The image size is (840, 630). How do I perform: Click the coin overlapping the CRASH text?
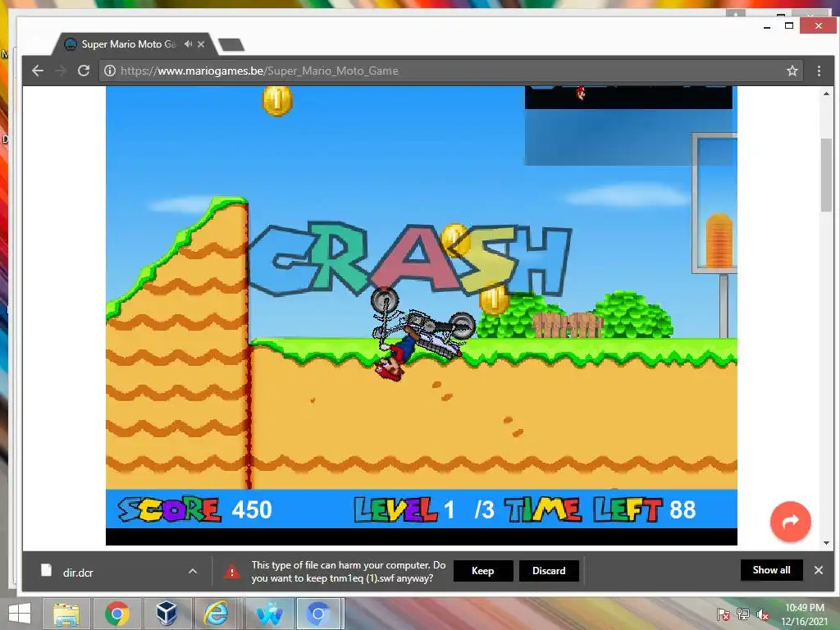point(455,240)
